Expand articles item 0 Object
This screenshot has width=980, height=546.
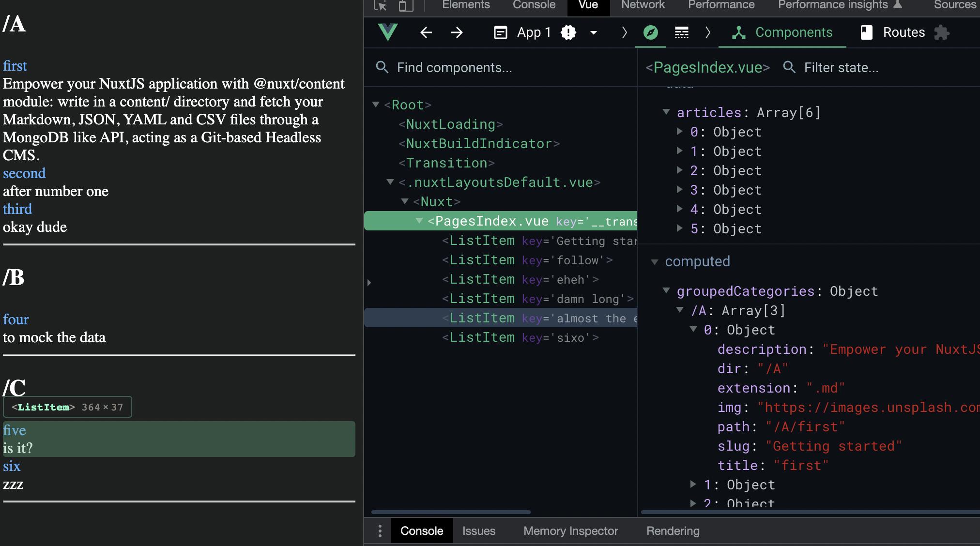tap(680, 131)
